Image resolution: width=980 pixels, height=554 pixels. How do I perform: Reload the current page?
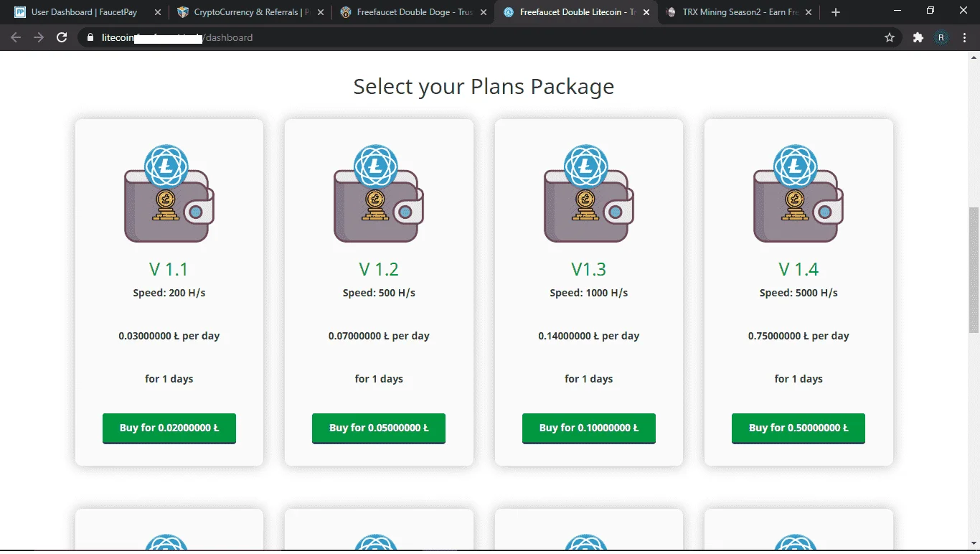(x=62, y=37)
